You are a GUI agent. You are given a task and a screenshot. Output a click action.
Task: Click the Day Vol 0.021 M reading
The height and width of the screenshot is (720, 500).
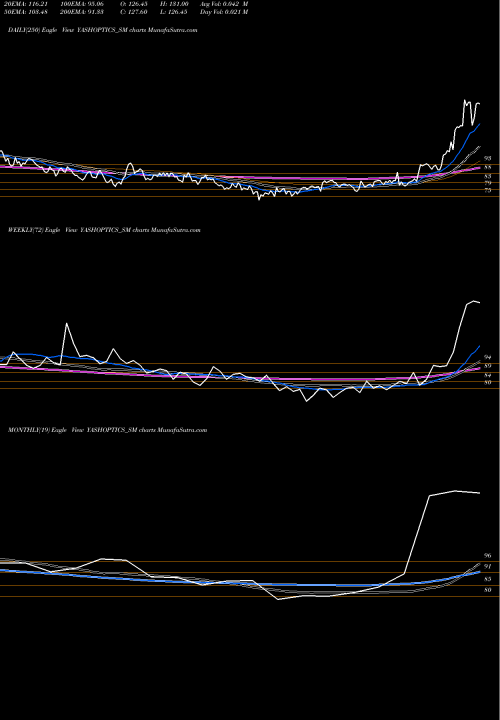(x=224, y=12)
